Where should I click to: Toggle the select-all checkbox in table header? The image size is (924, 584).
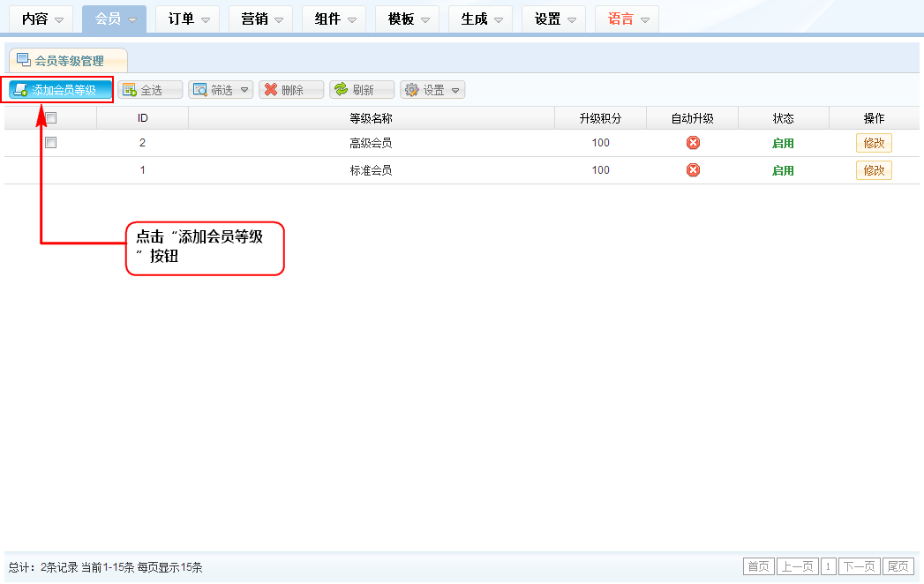(x=51, y=118)
